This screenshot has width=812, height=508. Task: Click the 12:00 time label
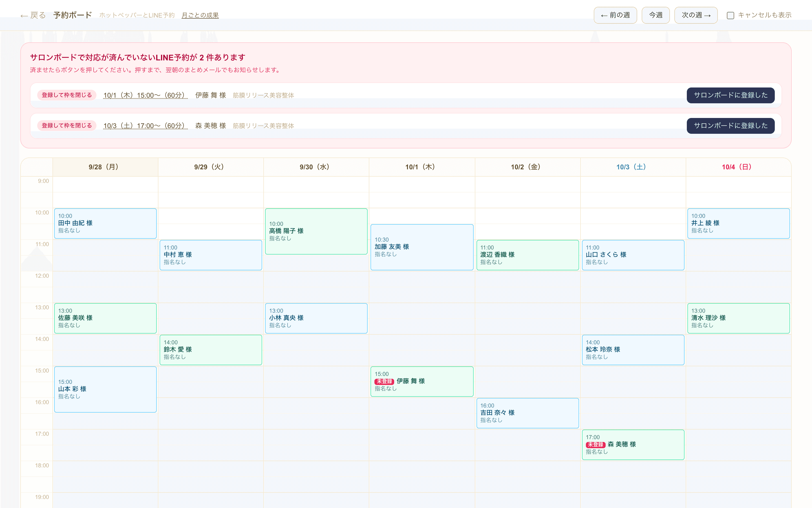tap(42, 276)
